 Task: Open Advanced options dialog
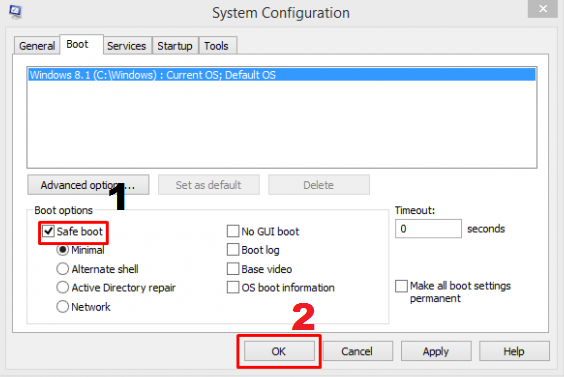88,185
